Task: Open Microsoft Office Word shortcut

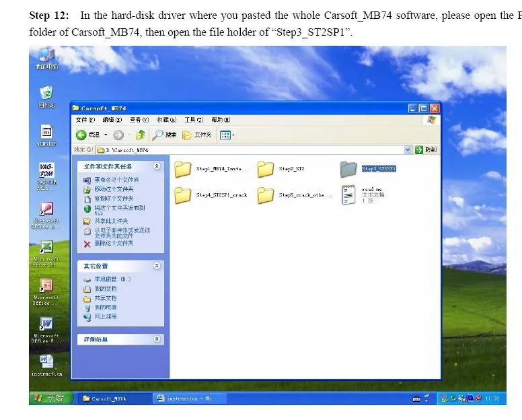Action: [x=46, y=330]
